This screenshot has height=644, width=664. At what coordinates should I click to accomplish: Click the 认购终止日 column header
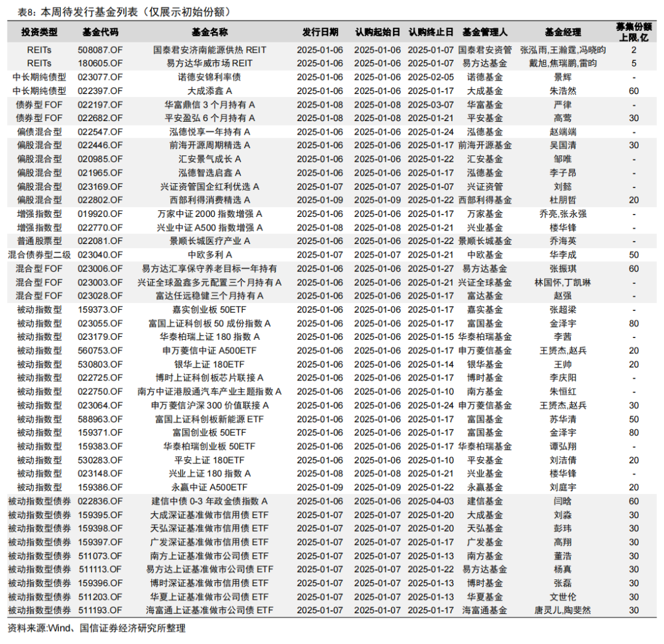tap(430, 32)
